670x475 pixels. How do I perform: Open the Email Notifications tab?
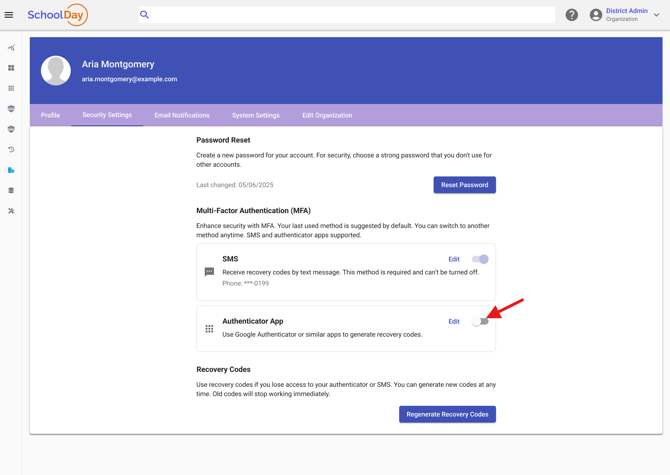[x=182, y=115]
